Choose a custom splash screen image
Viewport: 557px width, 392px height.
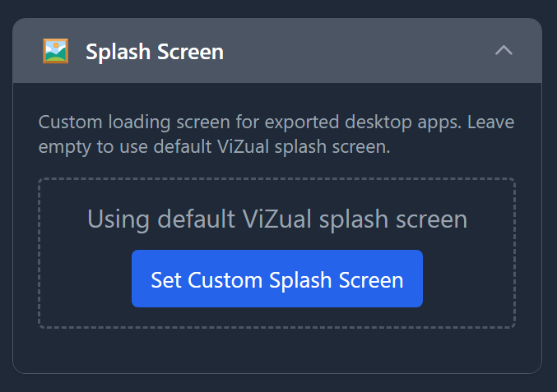click(277, 279)
